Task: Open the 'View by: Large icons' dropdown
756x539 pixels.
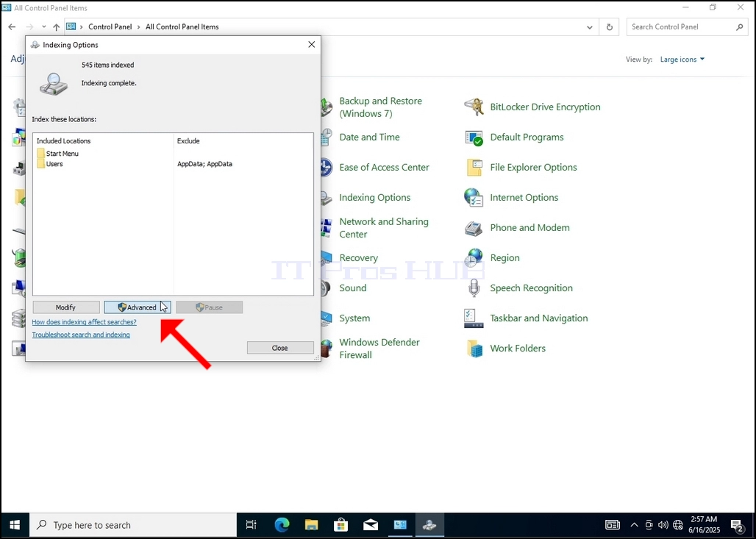Action: pyautogui.click(x=682, y=60)
